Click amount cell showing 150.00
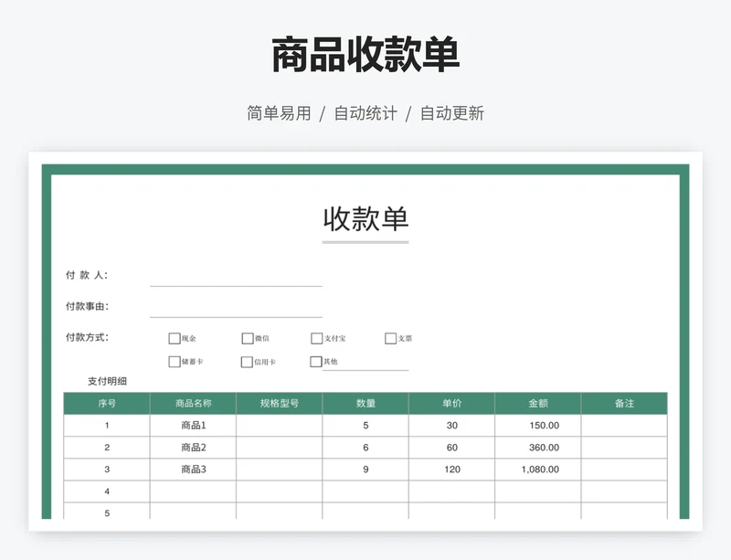Viewport: 731px width, 560px height. [538, 425]
